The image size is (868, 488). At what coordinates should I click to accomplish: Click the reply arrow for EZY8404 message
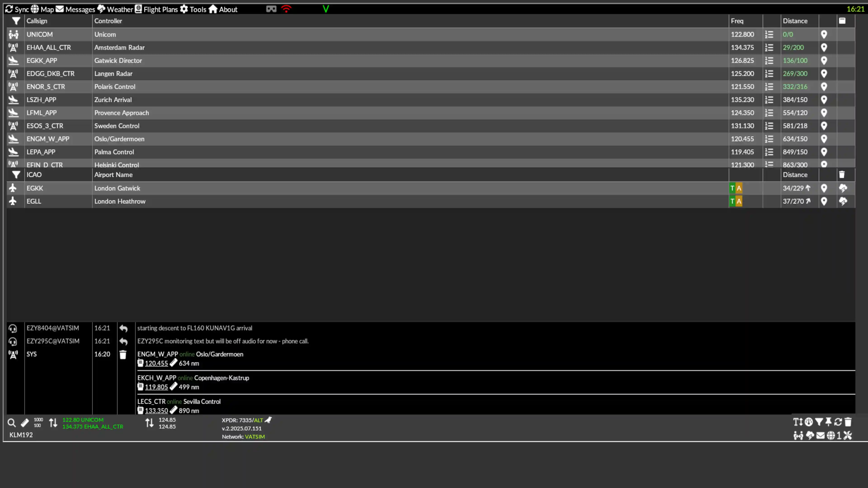123,328
